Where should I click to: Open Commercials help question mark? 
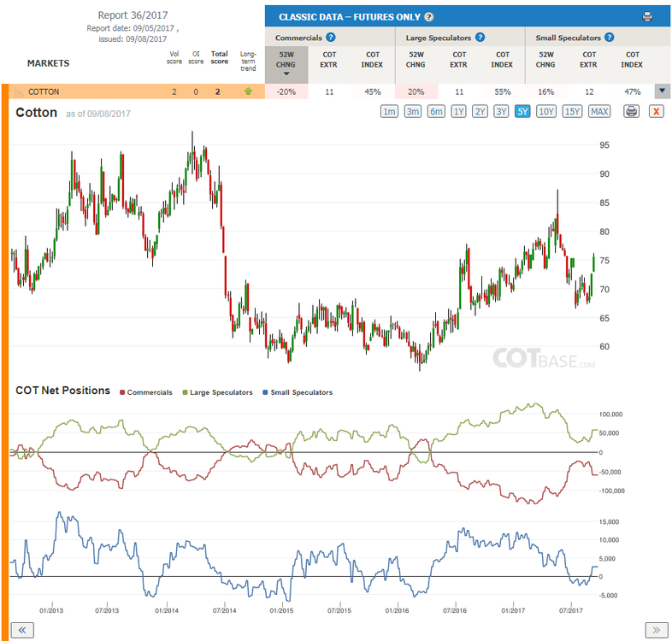(x=330, y=38)
